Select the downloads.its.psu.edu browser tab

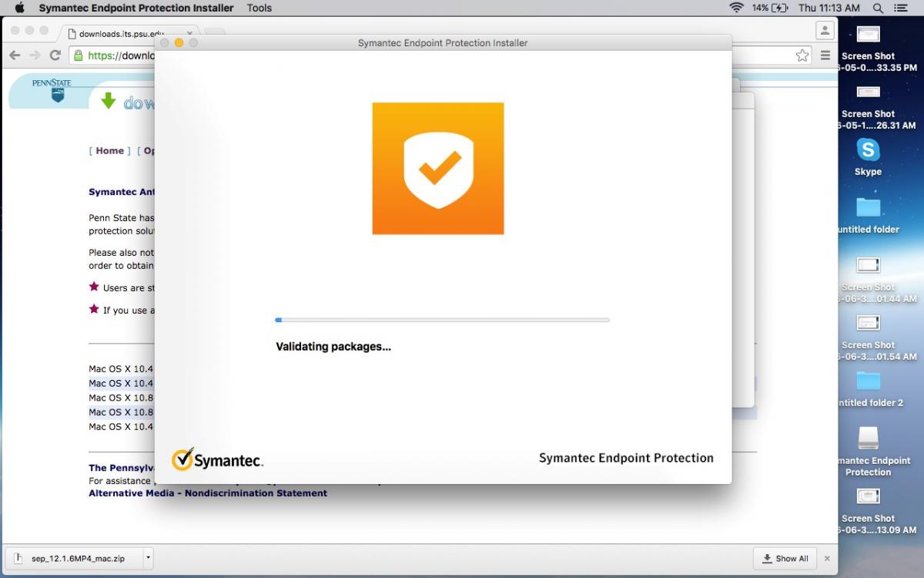[129, 34]
